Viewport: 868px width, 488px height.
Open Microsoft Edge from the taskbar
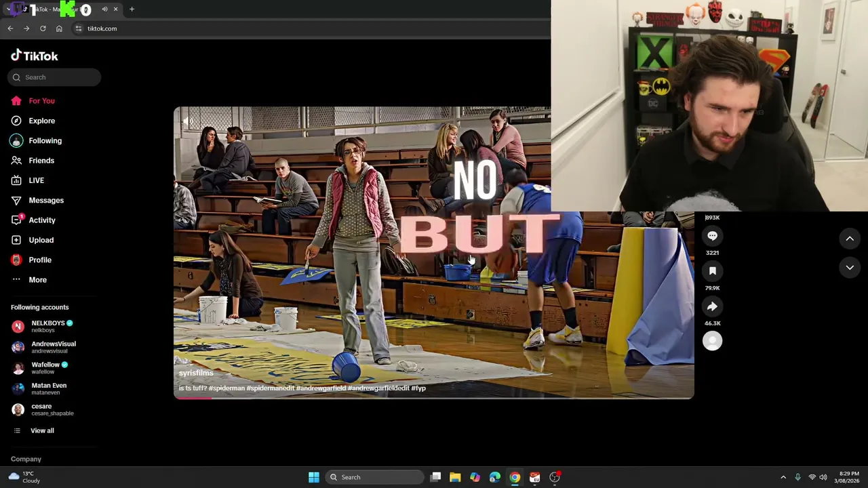coord(495,477)
